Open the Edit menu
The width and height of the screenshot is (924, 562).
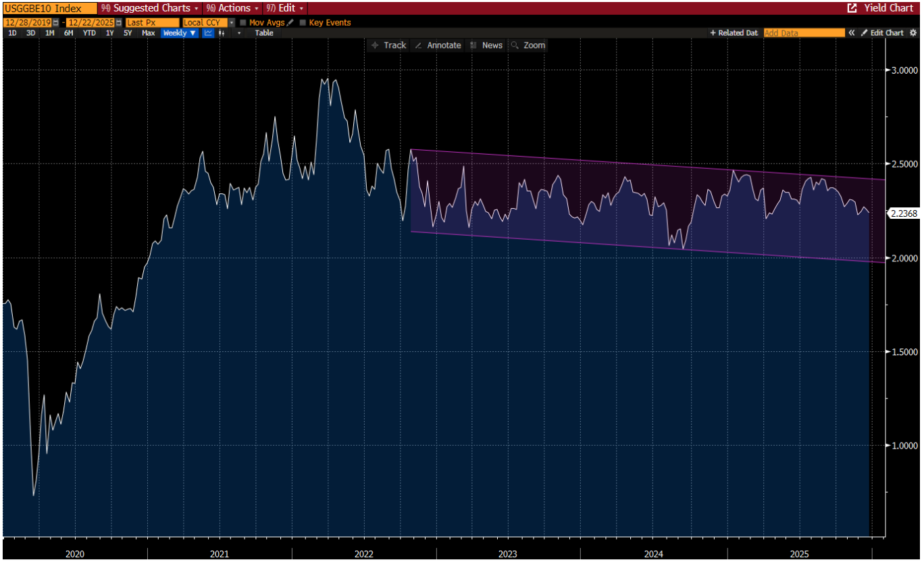(285, 8)
